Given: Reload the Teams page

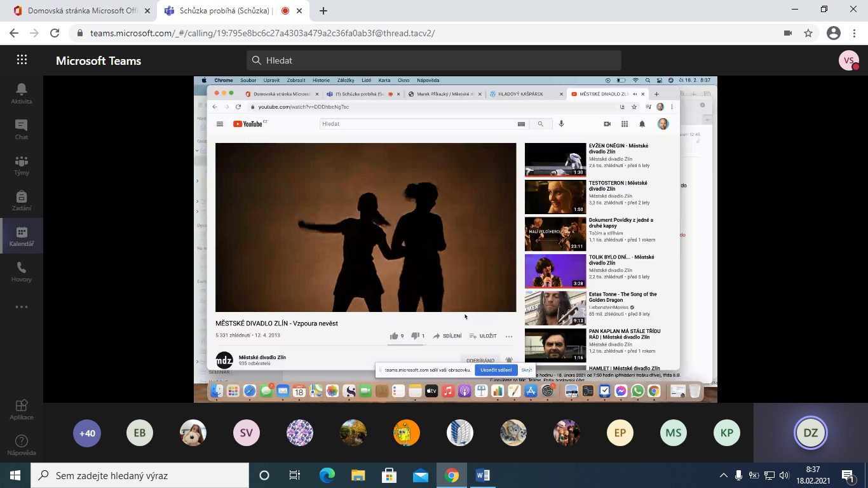Looking at the screenshot, I should (55, 33).
